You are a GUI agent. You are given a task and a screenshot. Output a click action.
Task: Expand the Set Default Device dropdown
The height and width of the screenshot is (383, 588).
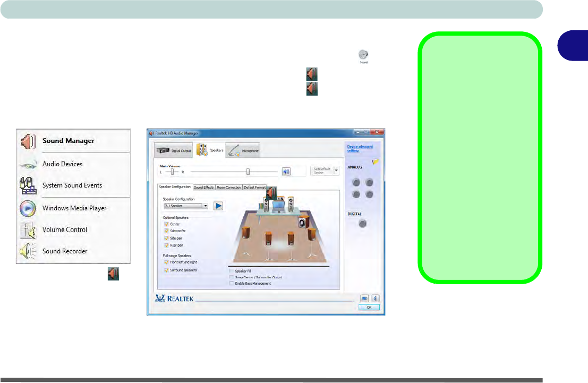[x=336, y=171]
